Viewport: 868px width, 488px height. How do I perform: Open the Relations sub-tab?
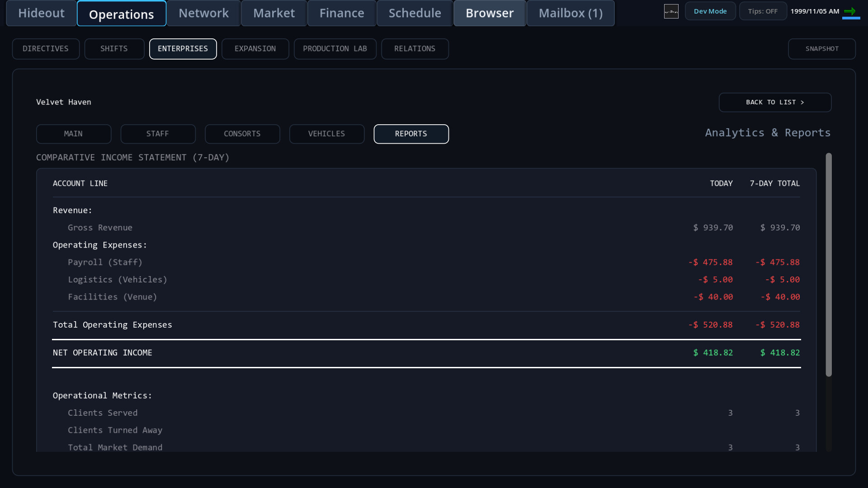tap(415, 49)
